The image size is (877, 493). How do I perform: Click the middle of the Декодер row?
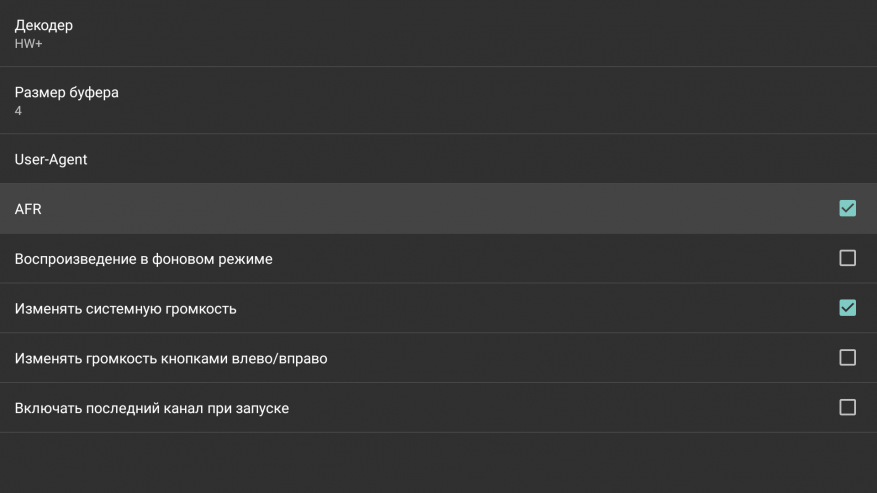(438, 33)
